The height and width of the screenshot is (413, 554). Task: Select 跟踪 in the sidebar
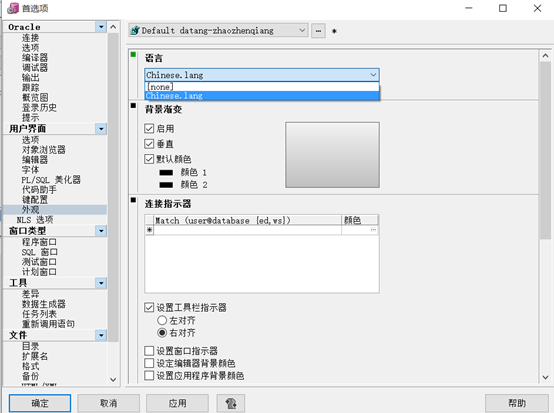30,87
